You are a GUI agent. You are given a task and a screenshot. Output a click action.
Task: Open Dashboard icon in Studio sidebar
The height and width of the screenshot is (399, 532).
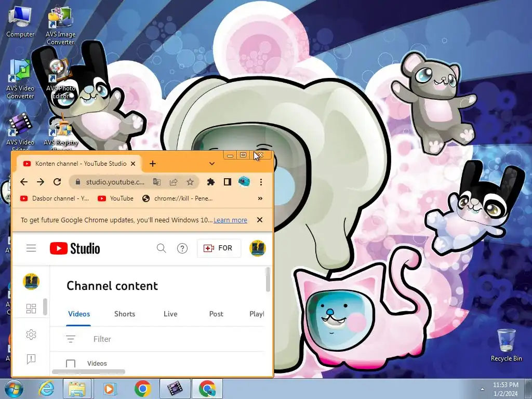coord(31,308)
